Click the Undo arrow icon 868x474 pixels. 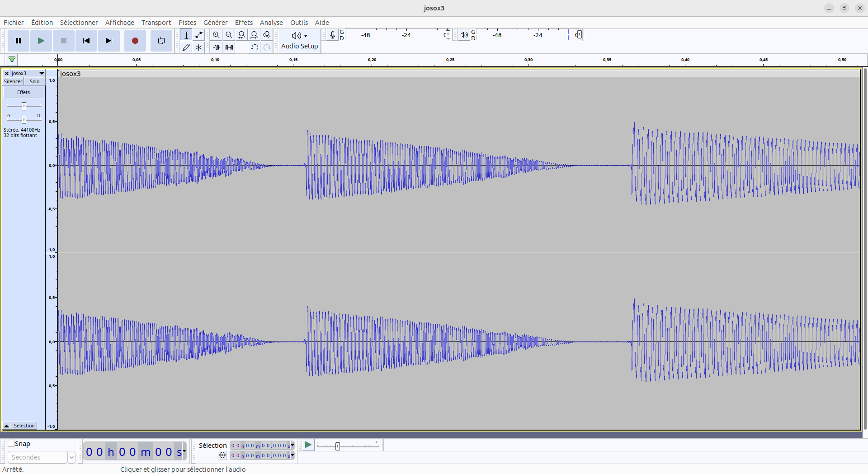tap(254, 47)
